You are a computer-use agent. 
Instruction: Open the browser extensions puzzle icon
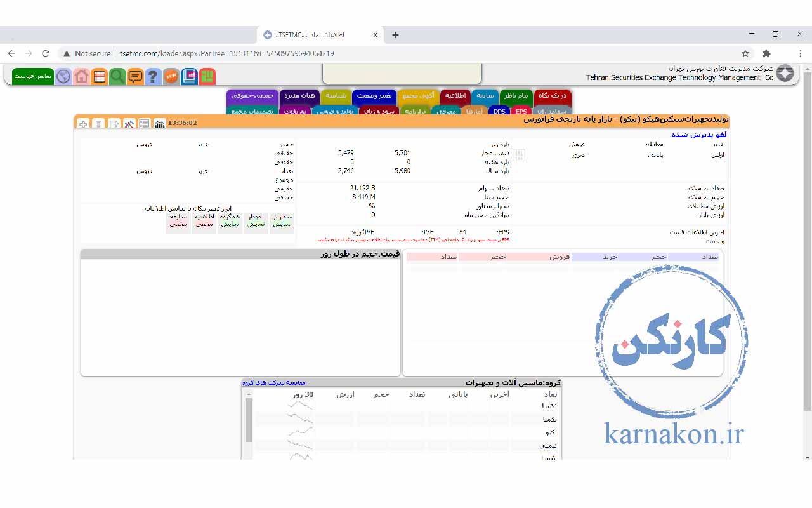[x=766, y=53]
